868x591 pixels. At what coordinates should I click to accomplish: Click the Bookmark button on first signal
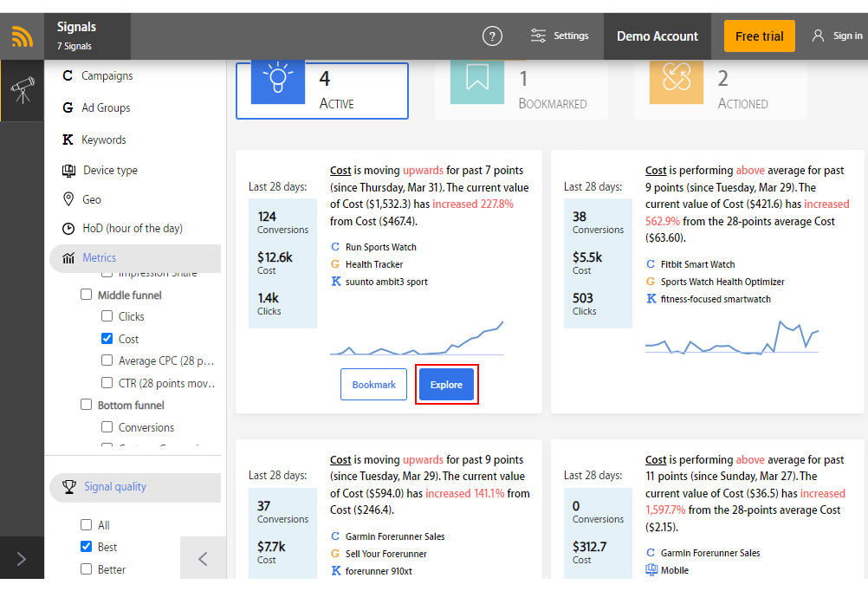pyautogui.click(x=373, y=385)
